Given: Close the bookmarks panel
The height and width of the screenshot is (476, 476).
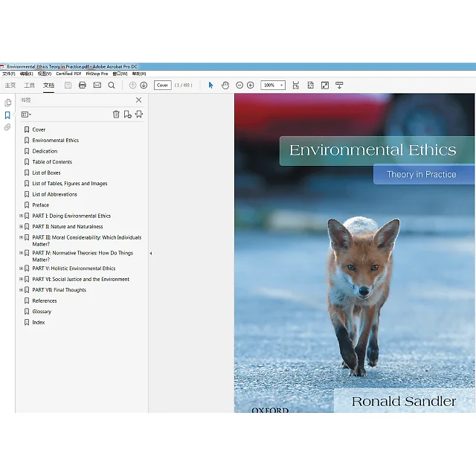Looking at the screenshot, I should [139, 100].
